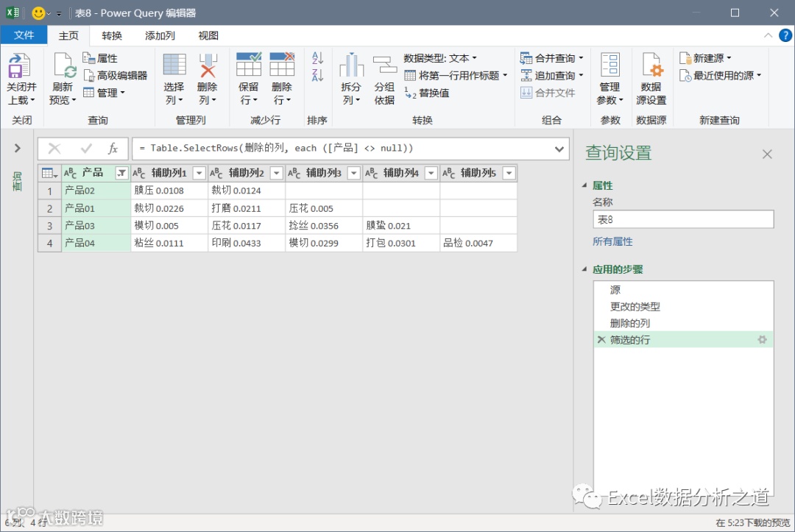Open the 辅助列5 column filter dropdown

coord(509,173)
